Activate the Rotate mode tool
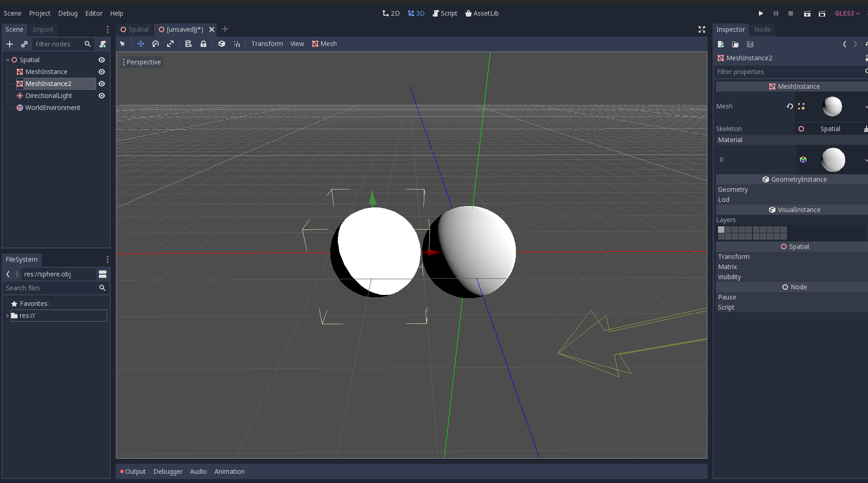Screen dimensions: 868x483 pos(156,44)
